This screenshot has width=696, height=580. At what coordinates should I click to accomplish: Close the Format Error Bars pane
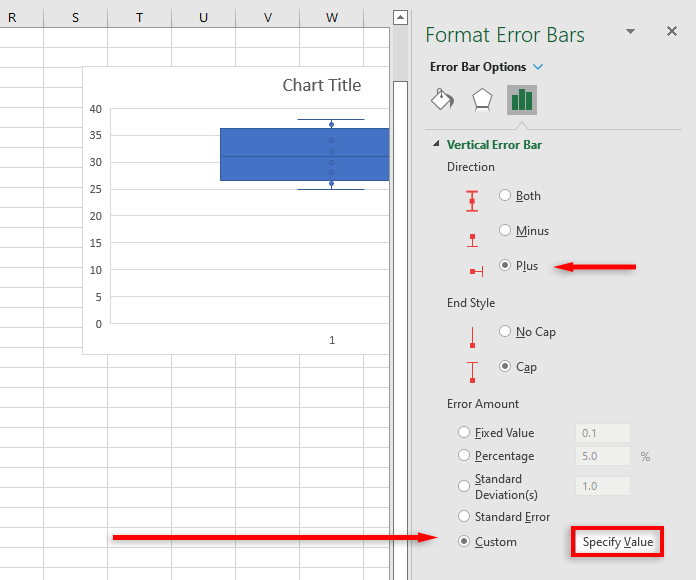tap(672, 31)
